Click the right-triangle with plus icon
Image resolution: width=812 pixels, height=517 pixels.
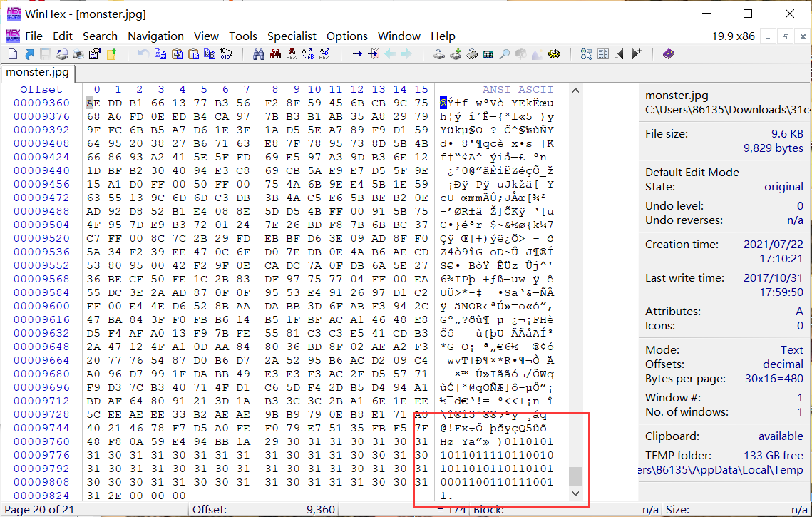point(637,54)
